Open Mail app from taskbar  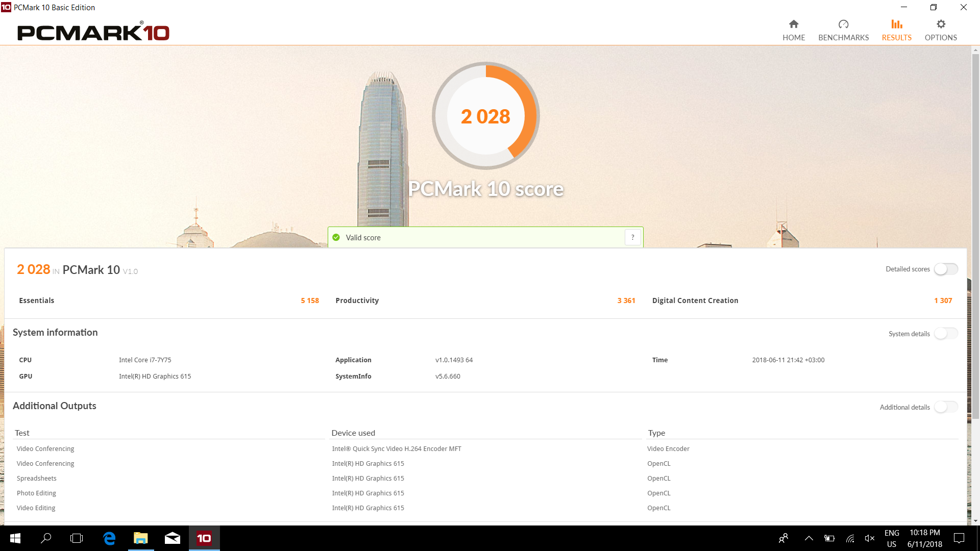(173, 538)
